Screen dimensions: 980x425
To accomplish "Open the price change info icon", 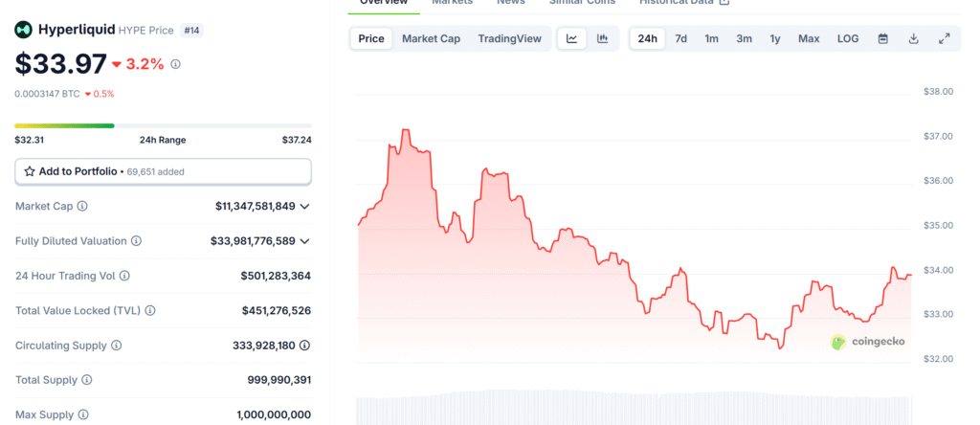I will (176, 64).
